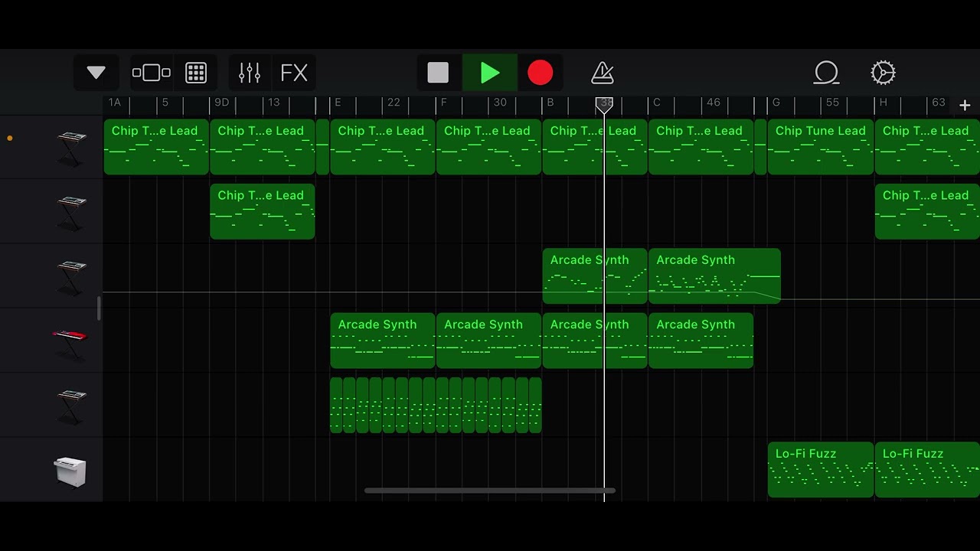The height and width of the screenshot is (551, 980).
Task: Tap bar 55 on the ruler
Action: coord(832,103)
